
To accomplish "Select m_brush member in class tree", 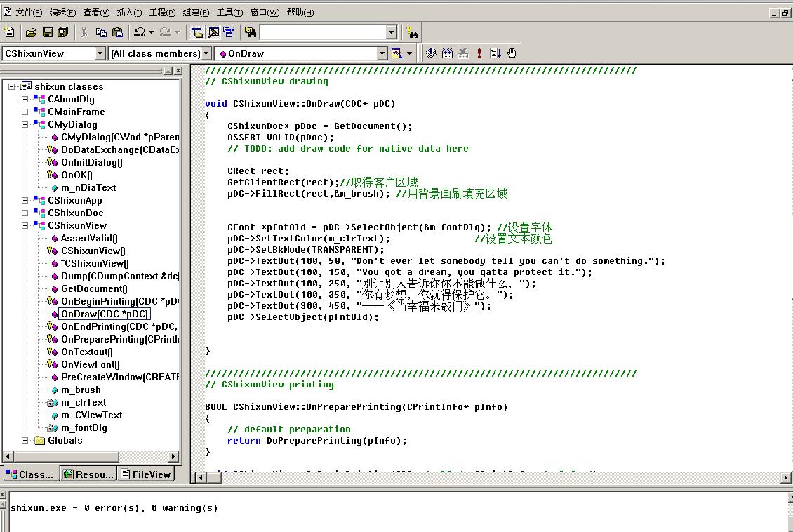I will [81, 390].
